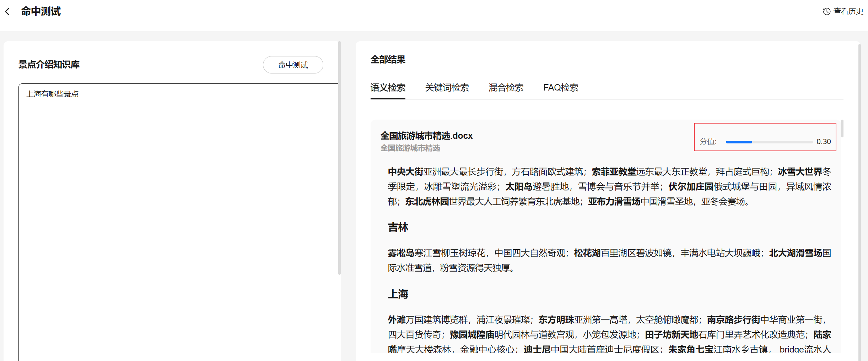
Task: Click the left panel vertical scrollbar
Action: [339, 158]
